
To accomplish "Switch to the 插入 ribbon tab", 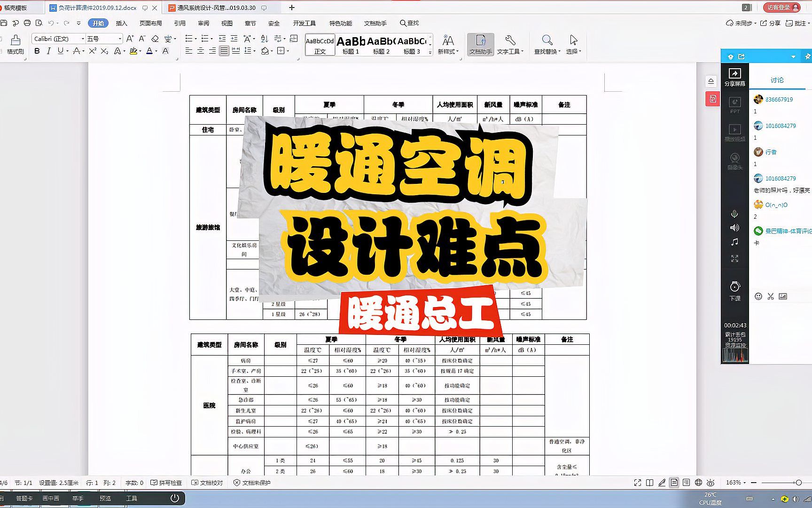I will click(122, 23).
